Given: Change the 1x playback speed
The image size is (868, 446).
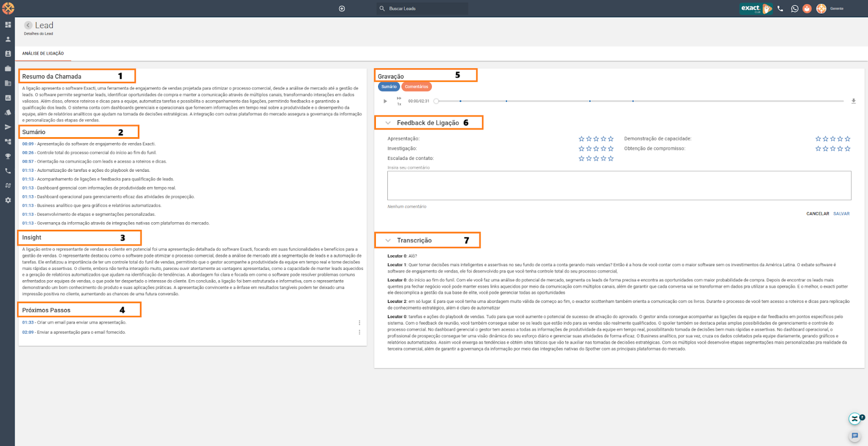Looking at the screenshot, I should [399, 101].
